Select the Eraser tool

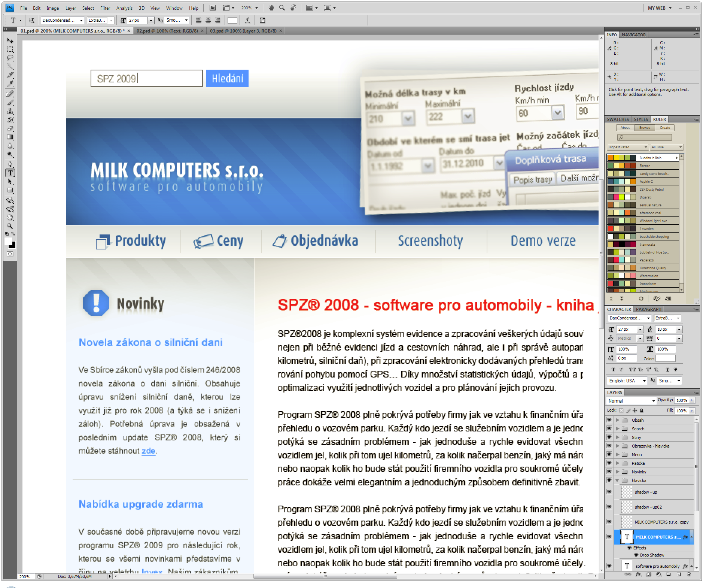[x=10, y=128]
